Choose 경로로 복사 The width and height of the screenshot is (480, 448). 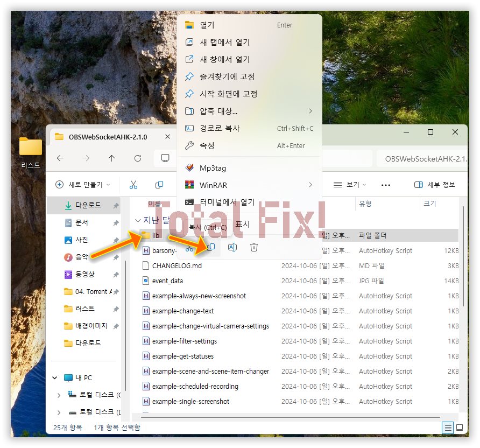(249, 128)
